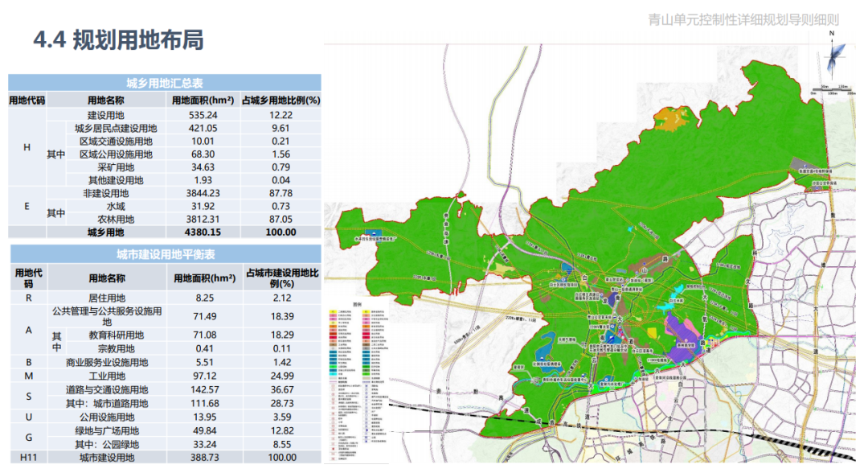Select the 采矿用地 row label
Image resolution: width=868 pixels, height=473 pixels.
point(117,167)
